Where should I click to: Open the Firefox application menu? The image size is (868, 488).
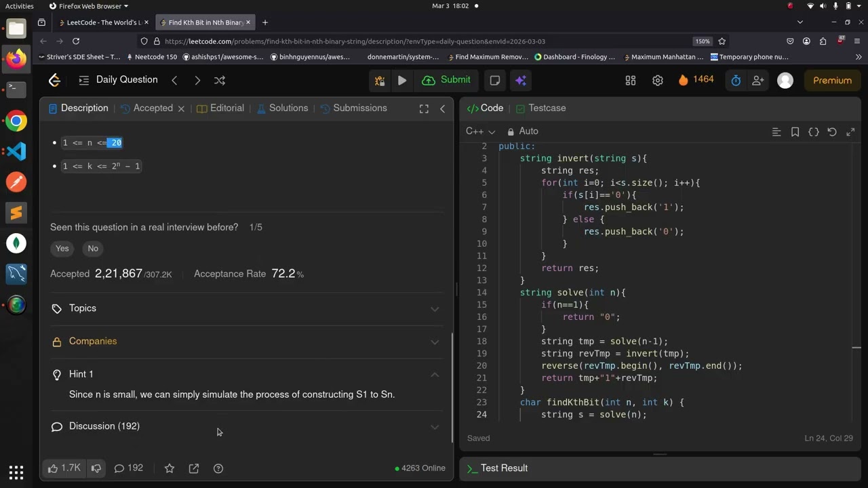pos(859,41)
